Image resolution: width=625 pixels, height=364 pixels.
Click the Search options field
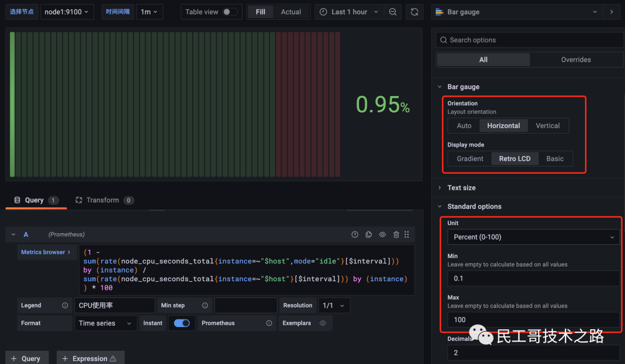(530, 40)
